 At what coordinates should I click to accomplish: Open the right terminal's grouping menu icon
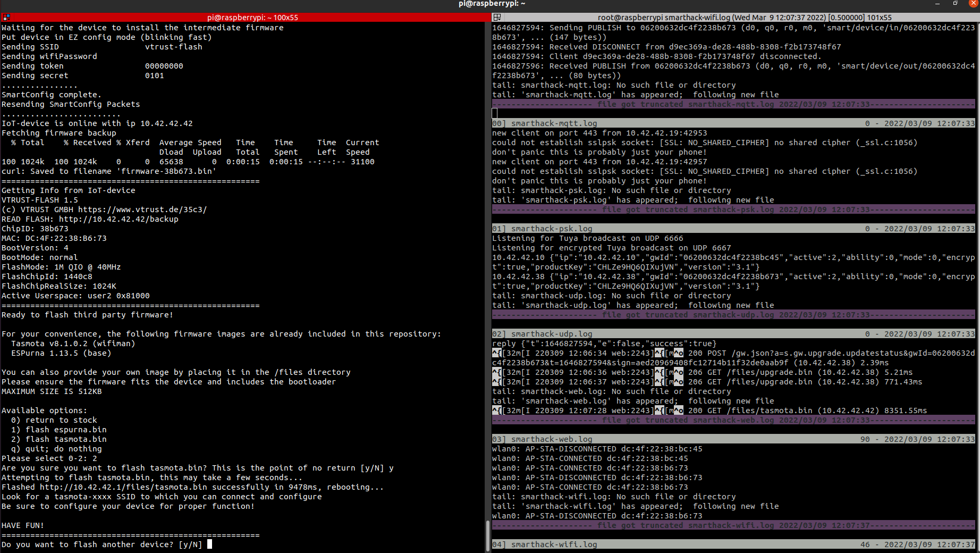click(x=497, y=18)
